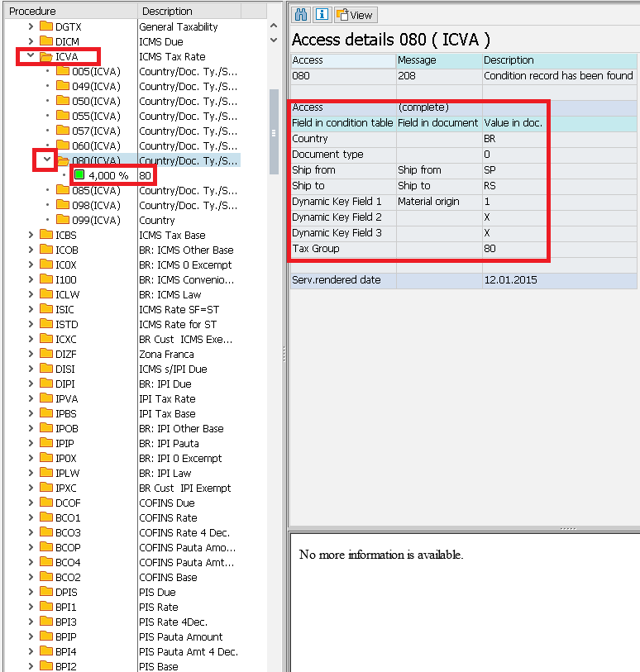Click the folder icon for 005(ICVA)
640x672 pixels.
pyautogui.click(x=63, y=71)
